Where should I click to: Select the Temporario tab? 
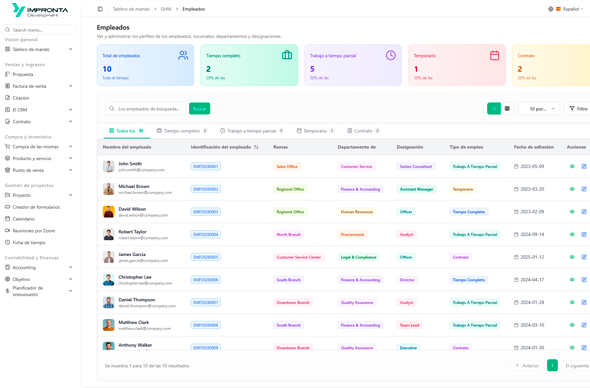[x=315, y=131]
